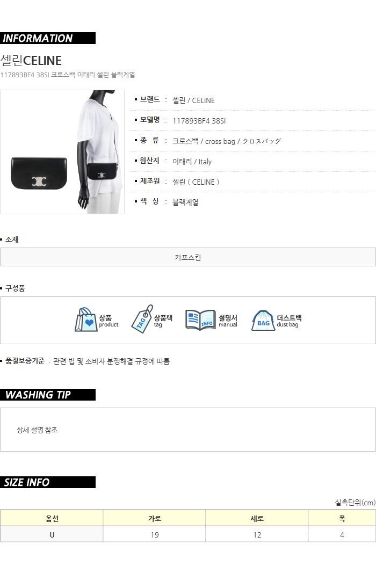Click the model number 117893BF4 38SI value
The height and width of the screenshot is (588, 376).
(199, 121)
